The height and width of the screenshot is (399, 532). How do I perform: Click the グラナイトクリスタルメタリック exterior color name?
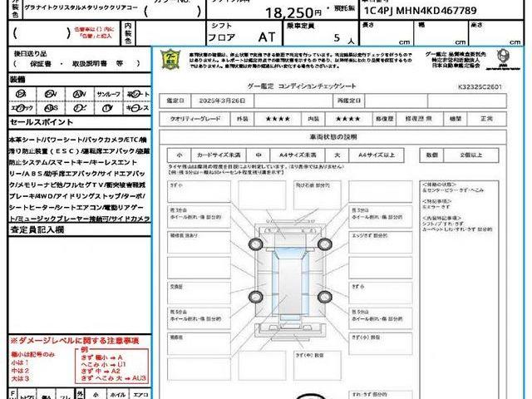[81, 7]
